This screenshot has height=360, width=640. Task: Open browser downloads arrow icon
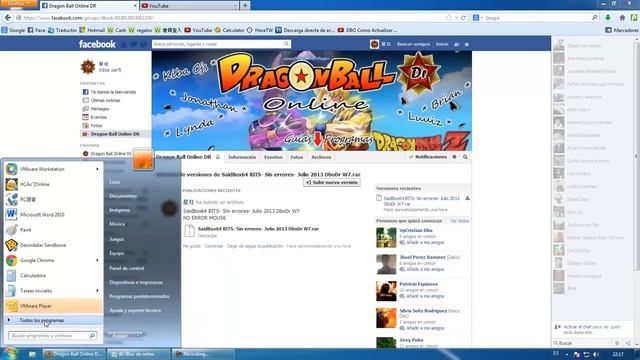tap(608, 18)
